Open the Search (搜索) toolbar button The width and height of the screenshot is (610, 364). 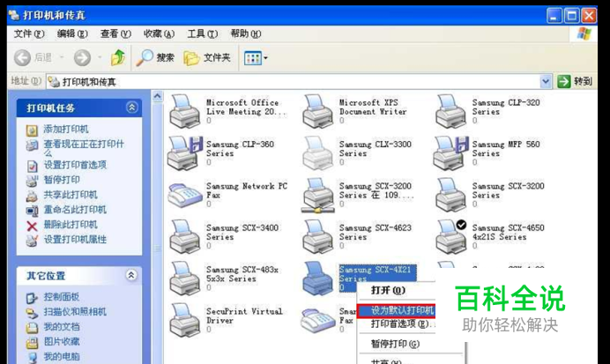(x=155, y=58)
